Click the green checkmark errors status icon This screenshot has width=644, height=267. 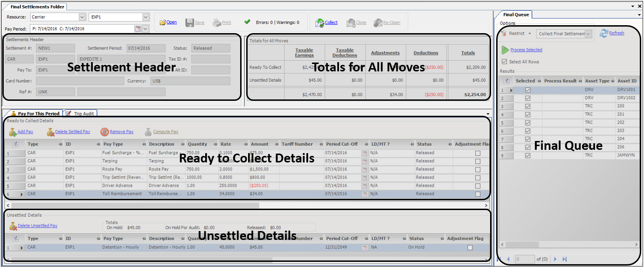(247, 22)
